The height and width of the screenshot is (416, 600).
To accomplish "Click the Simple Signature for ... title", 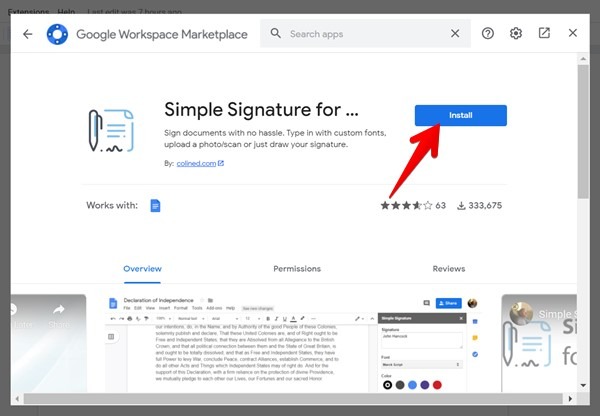I will click(x=261, y=109).
